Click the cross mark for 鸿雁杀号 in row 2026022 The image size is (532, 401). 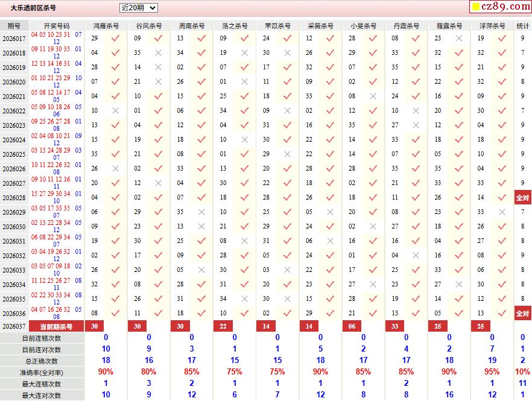(x=115, y=110)
